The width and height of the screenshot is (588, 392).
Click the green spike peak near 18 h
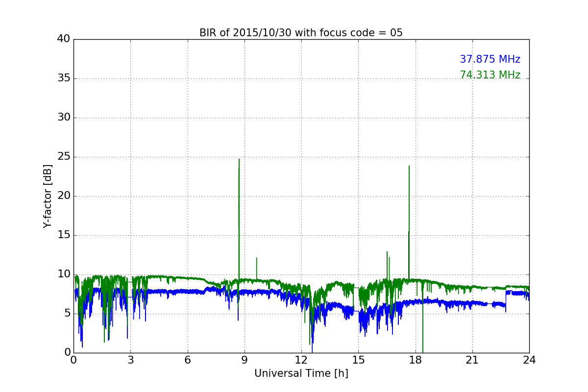(x=409, y=166)
